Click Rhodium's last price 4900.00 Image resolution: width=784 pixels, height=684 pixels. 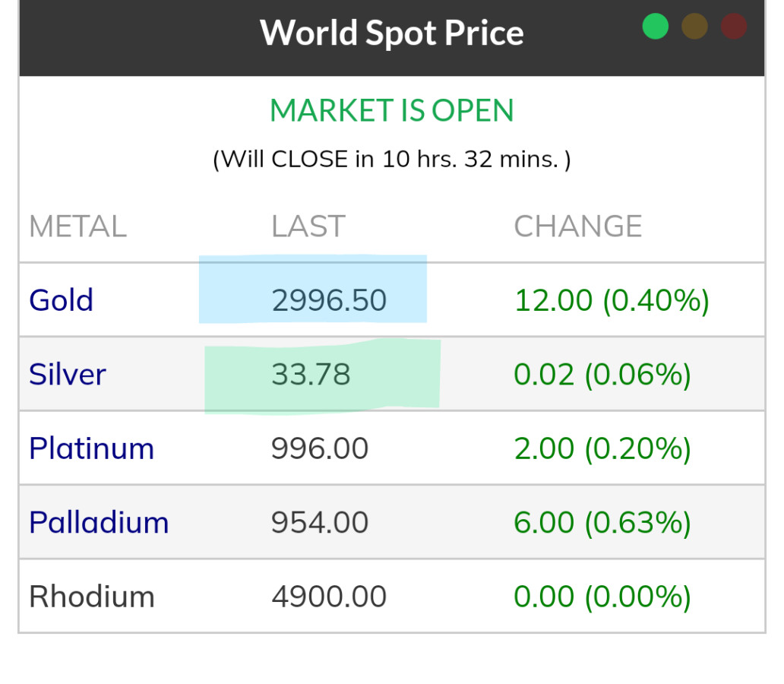329,597
